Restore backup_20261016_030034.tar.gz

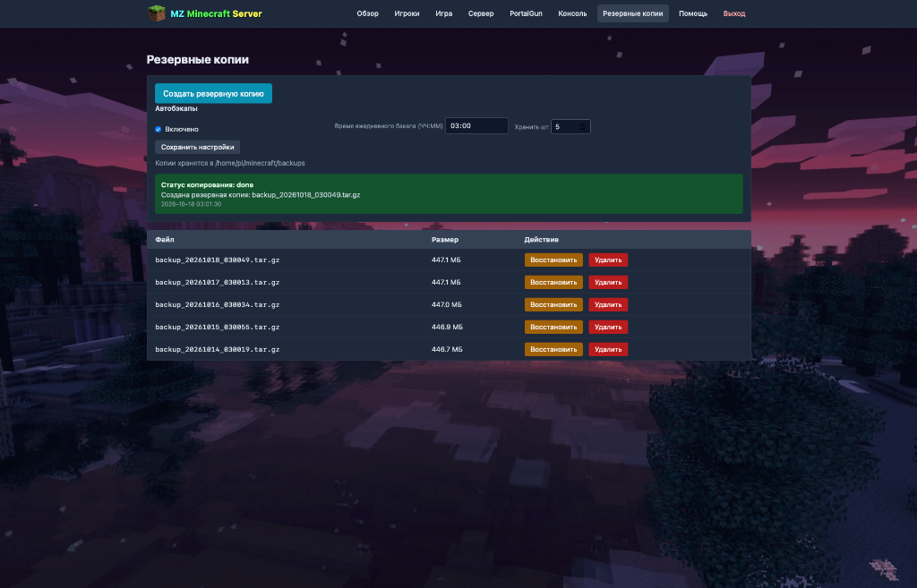pos(553,304)
